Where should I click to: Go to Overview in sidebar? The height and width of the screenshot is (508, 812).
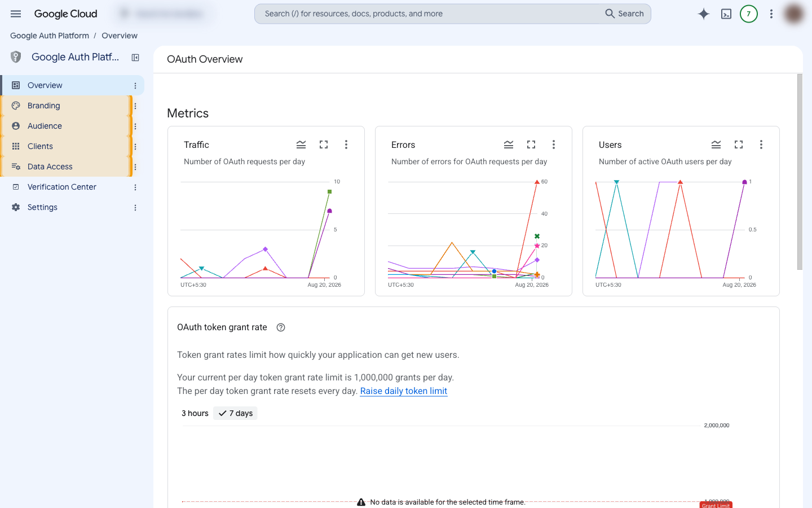pos(72,85)
